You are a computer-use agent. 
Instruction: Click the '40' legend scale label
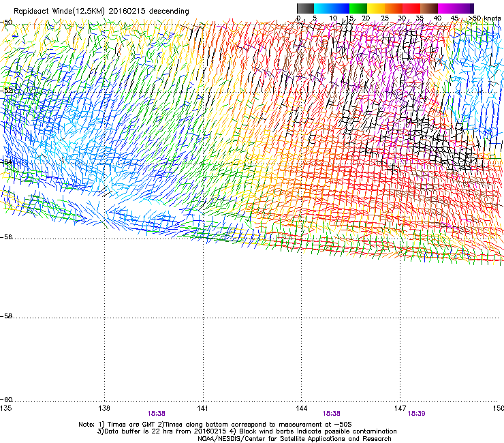(437, 18)
